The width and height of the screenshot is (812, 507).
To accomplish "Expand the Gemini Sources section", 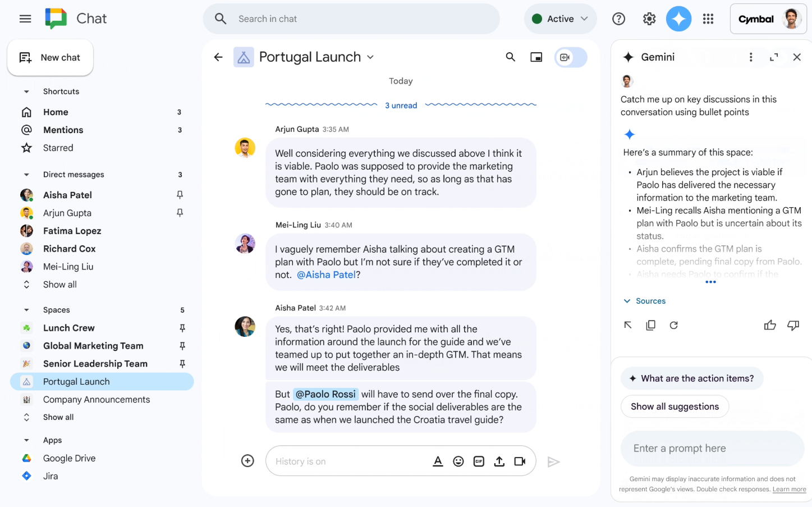I will (x=644, y=301).
